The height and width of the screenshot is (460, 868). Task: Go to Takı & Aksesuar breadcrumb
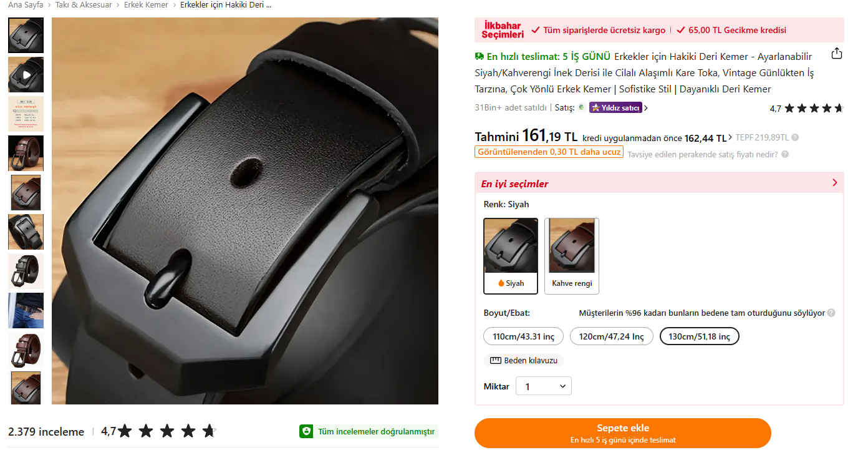[x=84, y=5]
